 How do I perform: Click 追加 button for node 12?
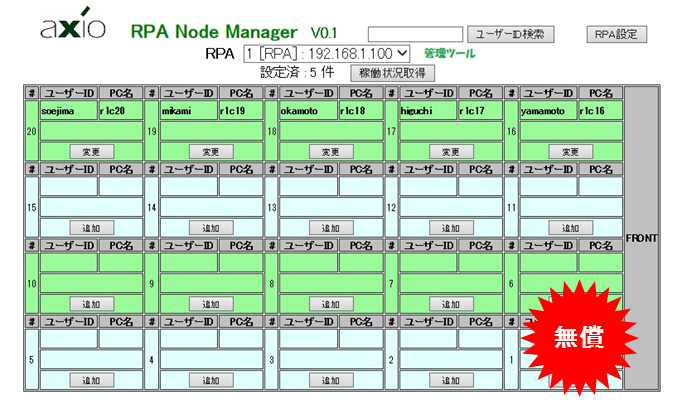pos(451,228)
